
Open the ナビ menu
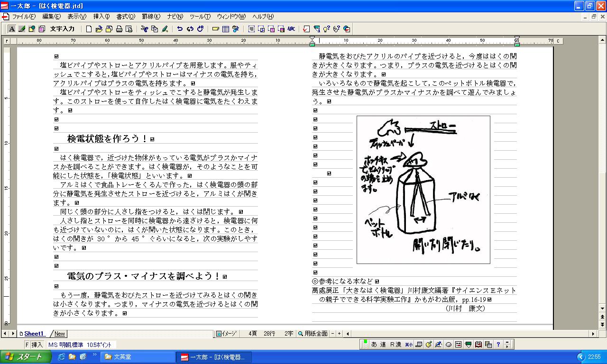pyautogui.click(x=175, y=17)
